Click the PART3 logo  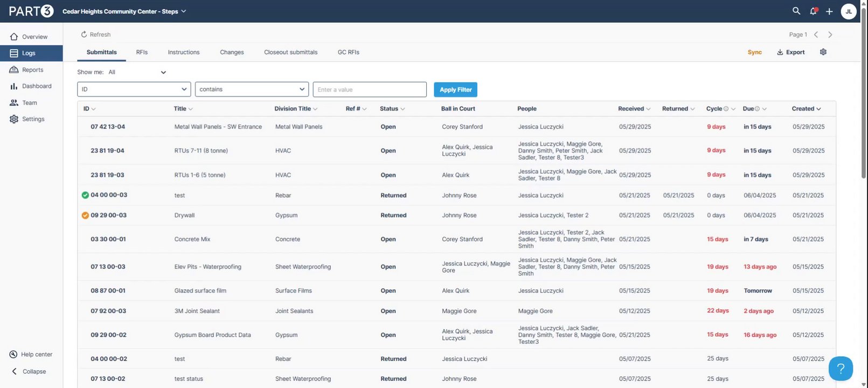pos(31,11)
